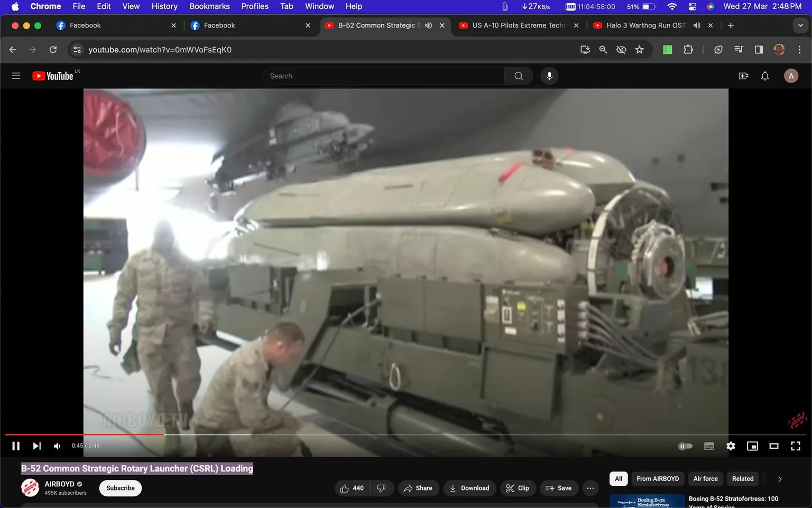Open YouTube guide hamburger menu
The image size is (812, 508).
pyautogui.click(x=16, y=76)
